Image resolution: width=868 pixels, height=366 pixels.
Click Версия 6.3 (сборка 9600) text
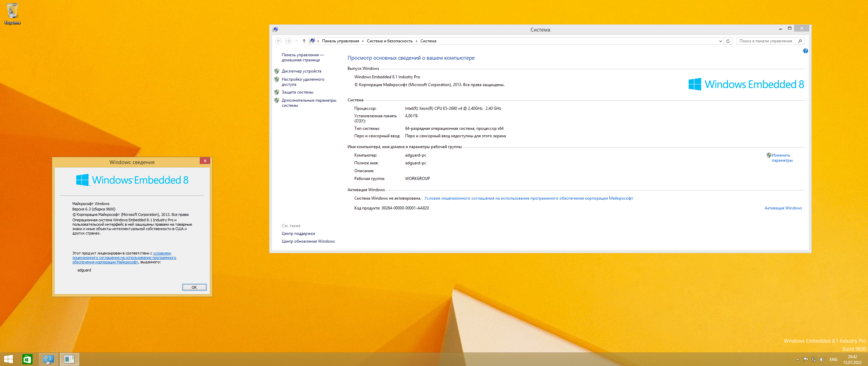pos(94,209)
